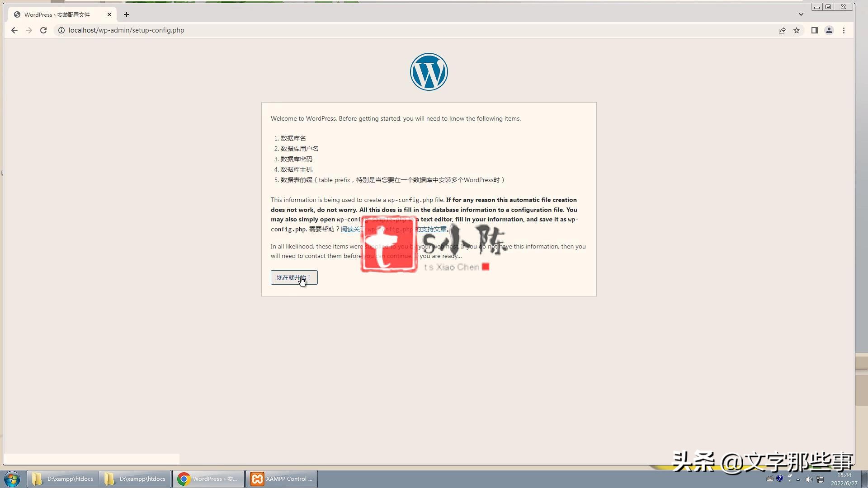
Task: Toggle browser profile account icon
Action: point(830,30)
